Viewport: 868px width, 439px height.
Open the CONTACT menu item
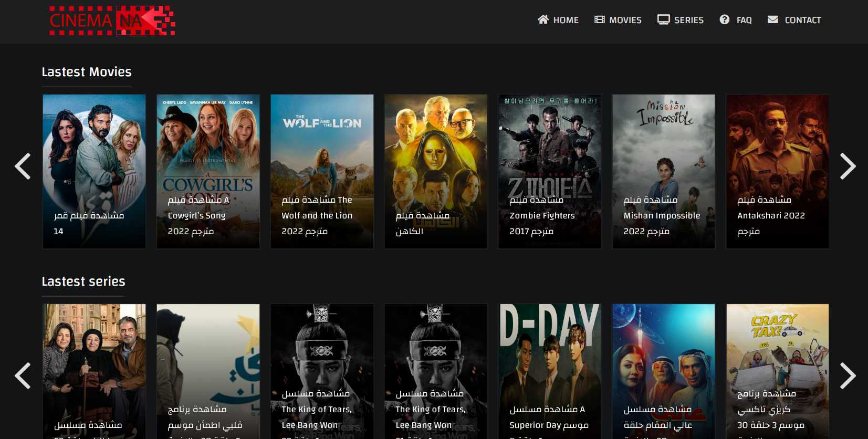pos(794,20)
